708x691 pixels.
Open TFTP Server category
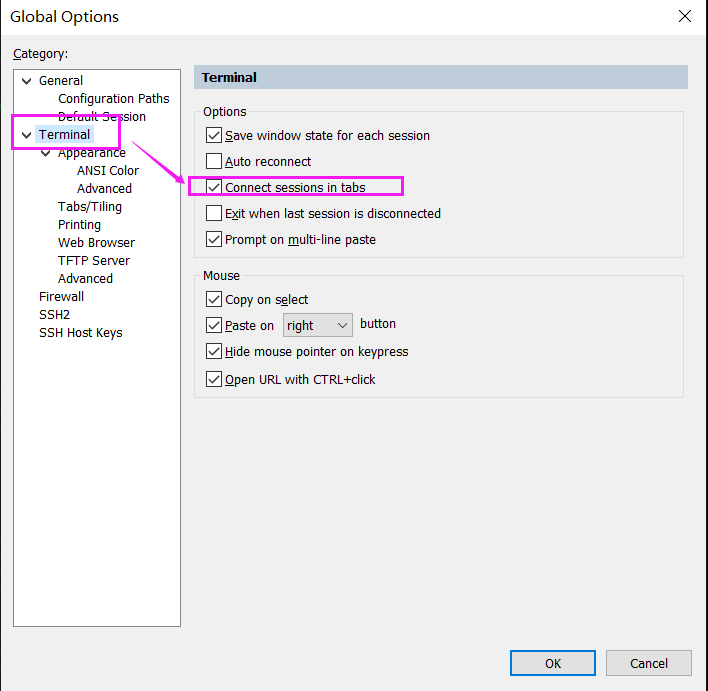(94, 261)
